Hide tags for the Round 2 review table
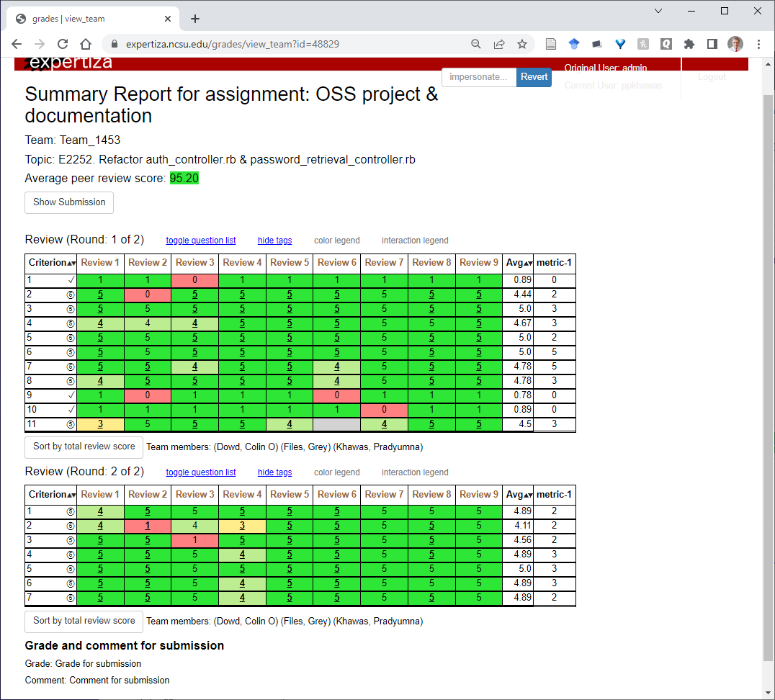This screenshot has height=700, width=775. [x=274, y=472]
